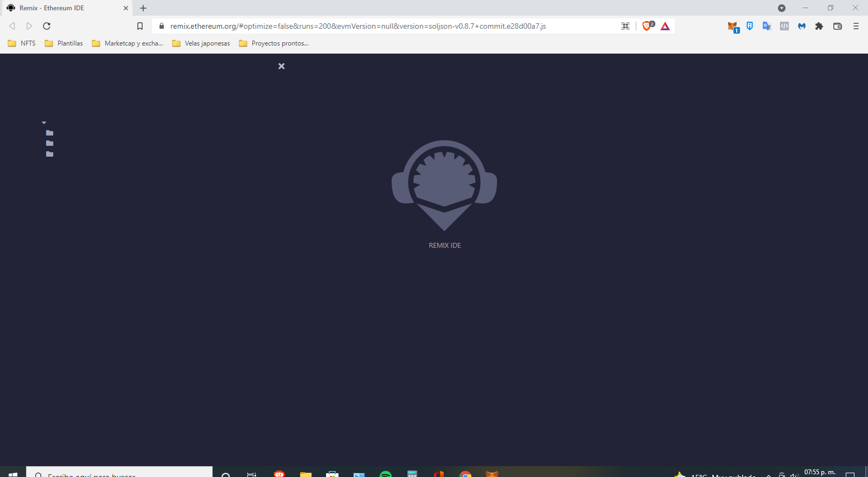Open the Brave Wallet icon
The height and width of the screenshot is (477, 868).
(838, 26)
